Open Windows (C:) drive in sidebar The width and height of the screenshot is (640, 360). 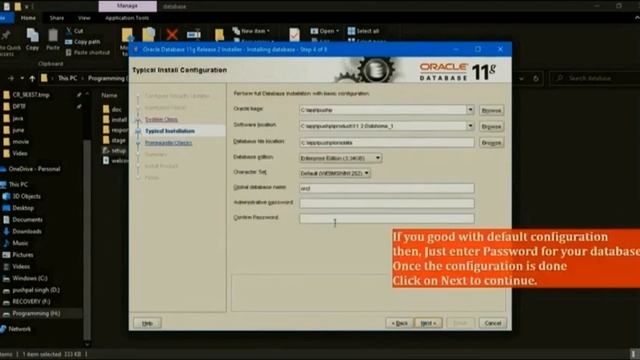tap(30, 278)
